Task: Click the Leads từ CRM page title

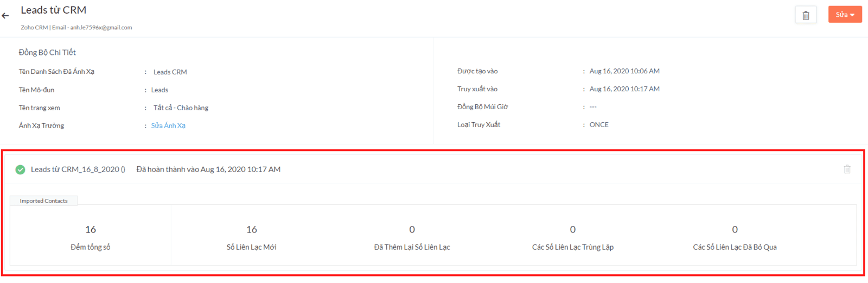Action: coord(53,10)
